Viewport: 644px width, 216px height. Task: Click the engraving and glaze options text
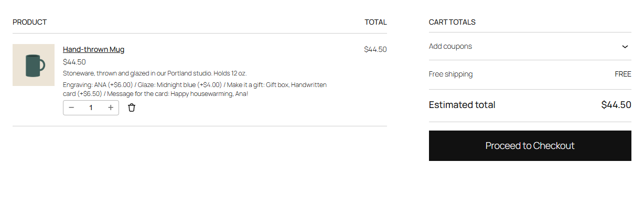pyautogui.click(x=195, y=89)
